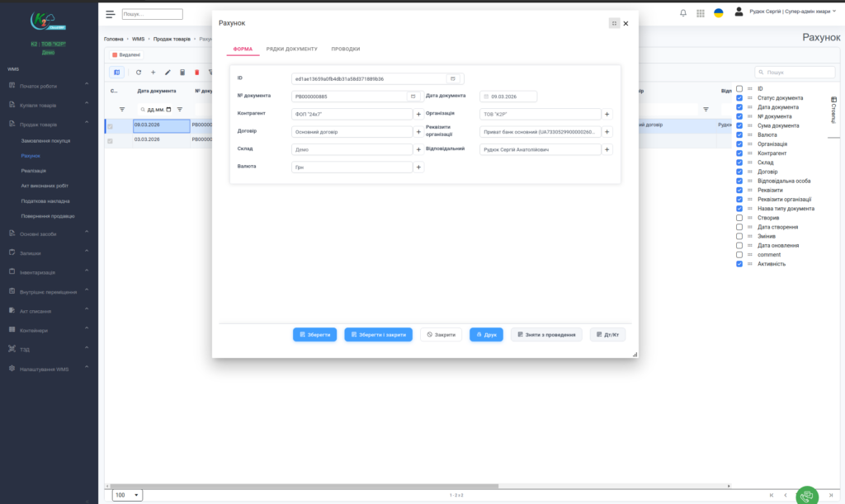Click the hamburger menu icon
This screenshot has height=504, width=845.
tap(111, 14)
